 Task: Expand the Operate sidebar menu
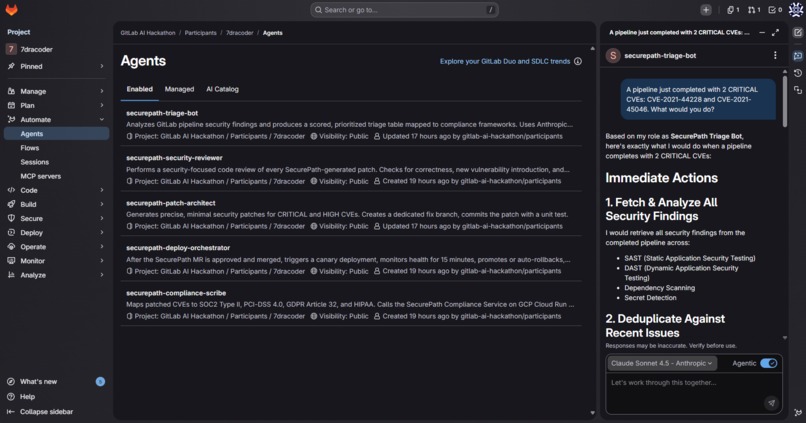click(56, 247)
